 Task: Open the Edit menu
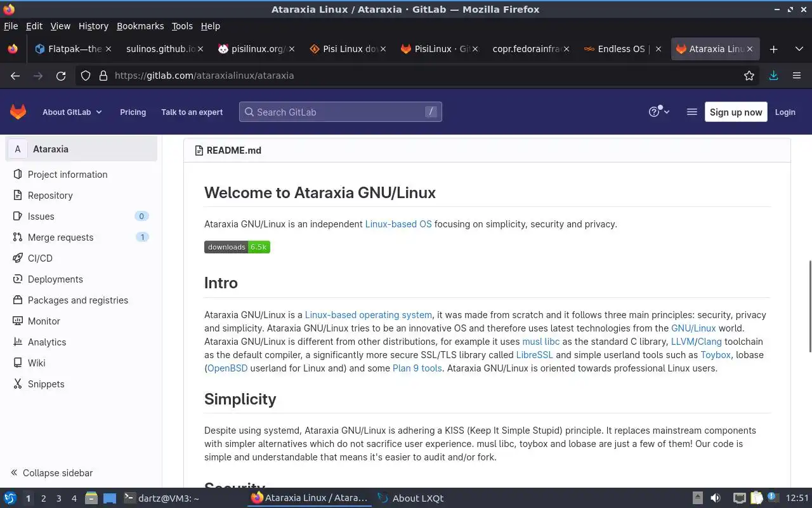(34, 26)
